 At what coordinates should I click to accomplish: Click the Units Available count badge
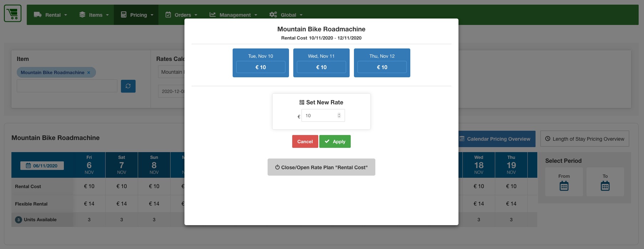pos(19,220)
